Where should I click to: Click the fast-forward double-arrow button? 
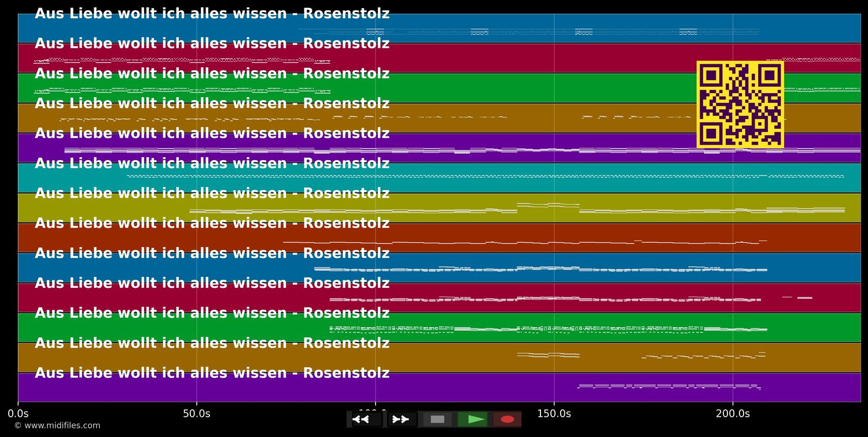coord(402,419)
